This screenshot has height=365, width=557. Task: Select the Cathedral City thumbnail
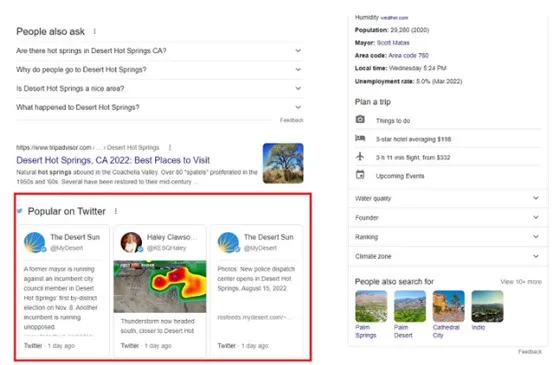tap(449, 306)
